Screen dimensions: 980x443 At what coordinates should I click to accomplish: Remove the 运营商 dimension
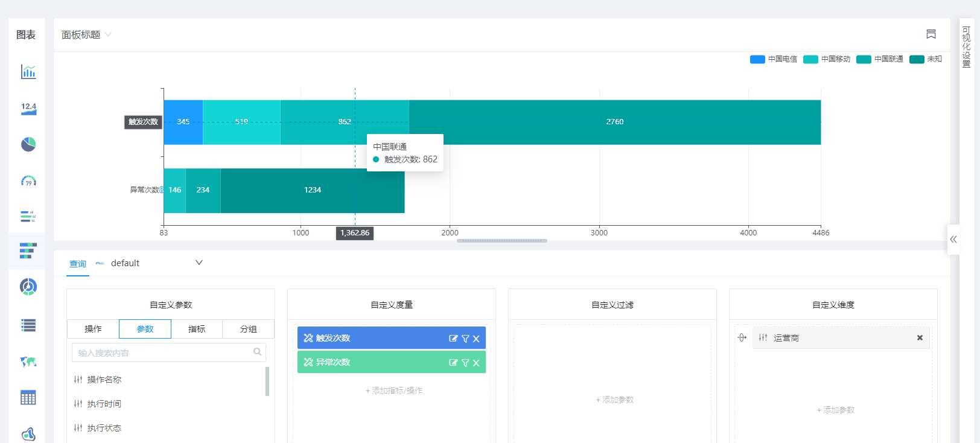tap(920, 338)
